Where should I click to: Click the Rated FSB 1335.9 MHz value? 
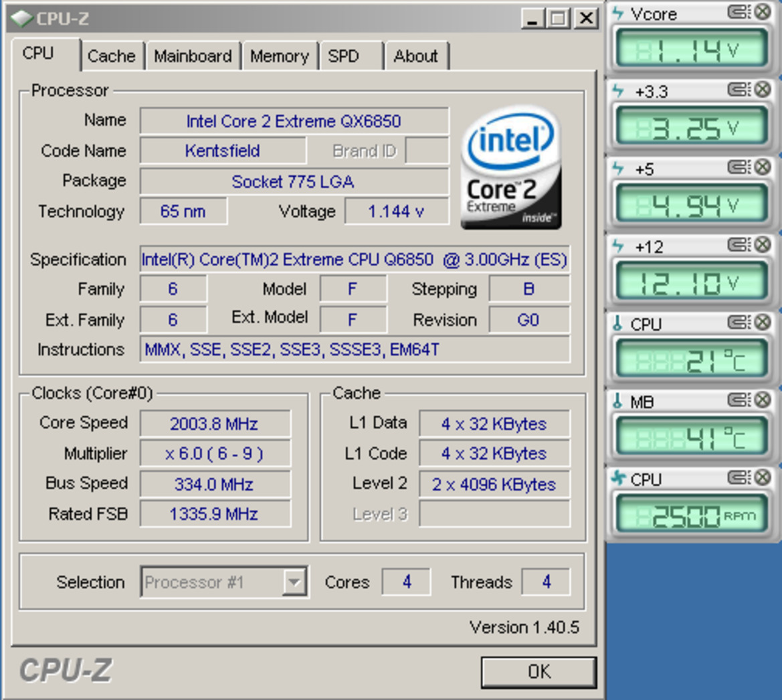point(215,514)
